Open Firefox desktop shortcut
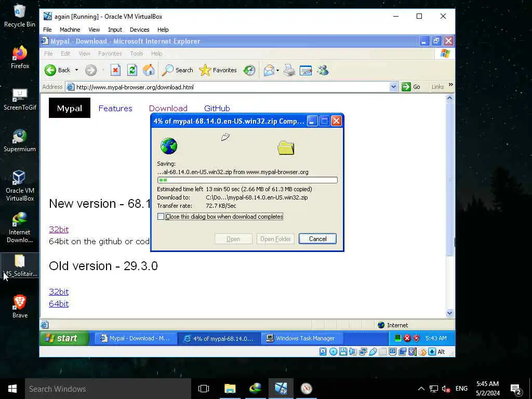This screenshot has width=532, height=399. [x=20, y=57]
